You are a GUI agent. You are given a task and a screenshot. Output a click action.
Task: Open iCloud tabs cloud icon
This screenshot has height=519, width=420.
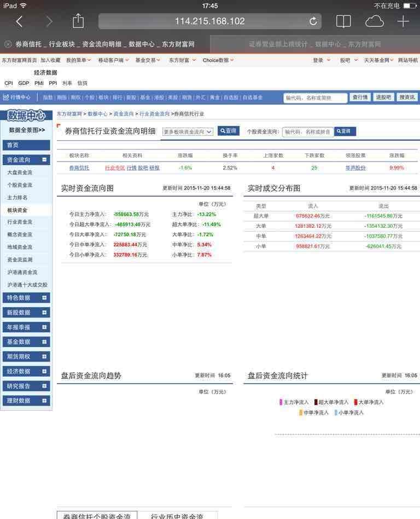(x=374, y=21)
